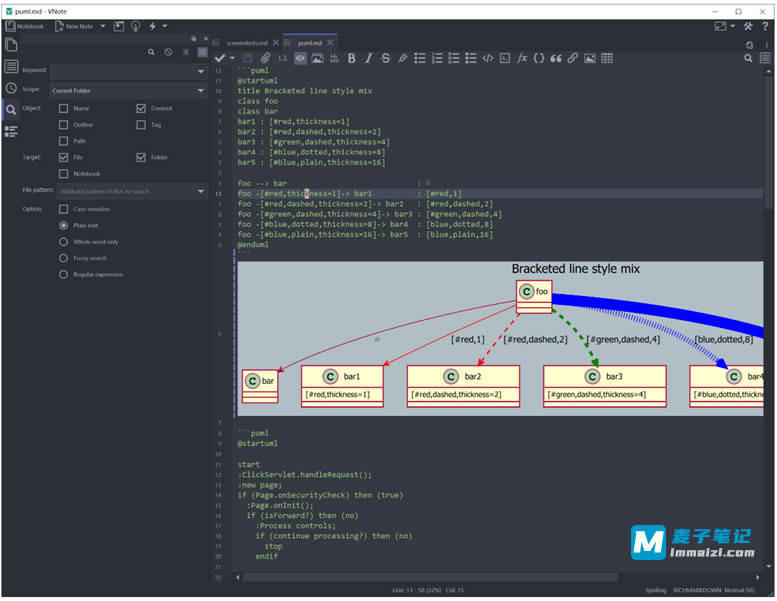Click the horizontal scrollbar at editor bottom
Screen dimensions: 777x601
[x=430, y=577]
